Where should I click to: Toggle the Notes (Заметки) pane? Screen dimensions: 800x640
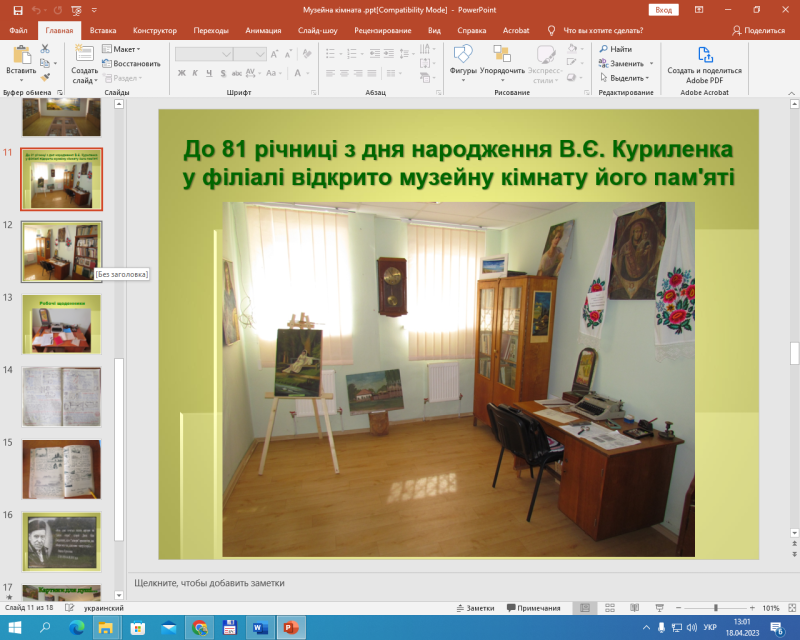(x=475, y=608)
